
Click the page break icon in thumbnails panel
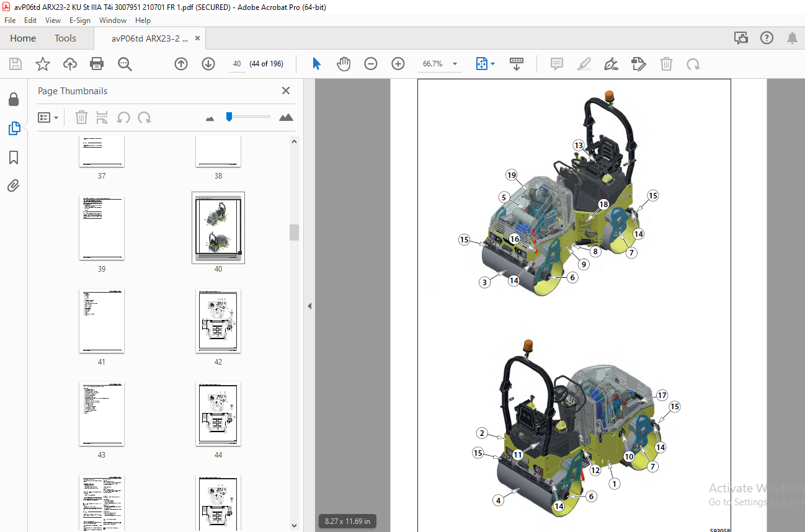point(102,117)
